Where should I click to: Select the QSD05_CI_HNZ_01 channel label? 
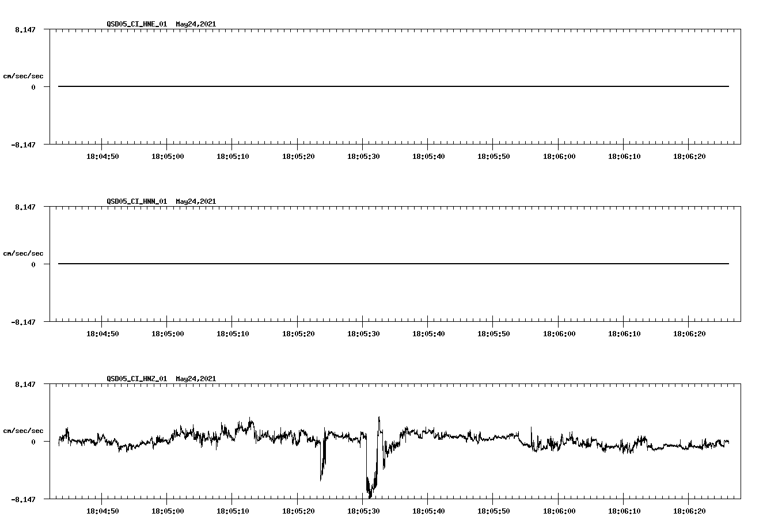pyautogui.click(x=136, y=379)
